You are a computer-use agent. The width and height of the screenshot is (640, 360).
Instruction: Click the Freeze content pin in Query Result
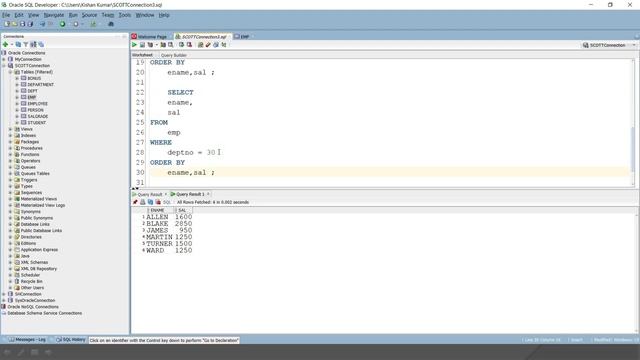(x=135, y=202)
